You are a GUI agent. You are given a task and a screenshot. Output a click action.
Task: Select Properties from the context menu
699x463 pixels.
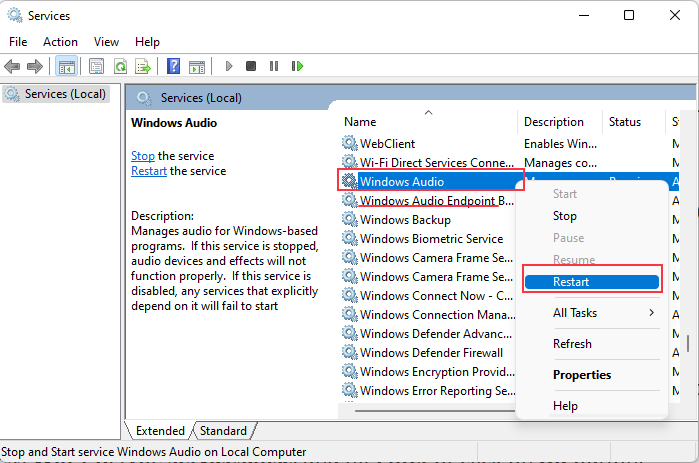click(582, 375)
